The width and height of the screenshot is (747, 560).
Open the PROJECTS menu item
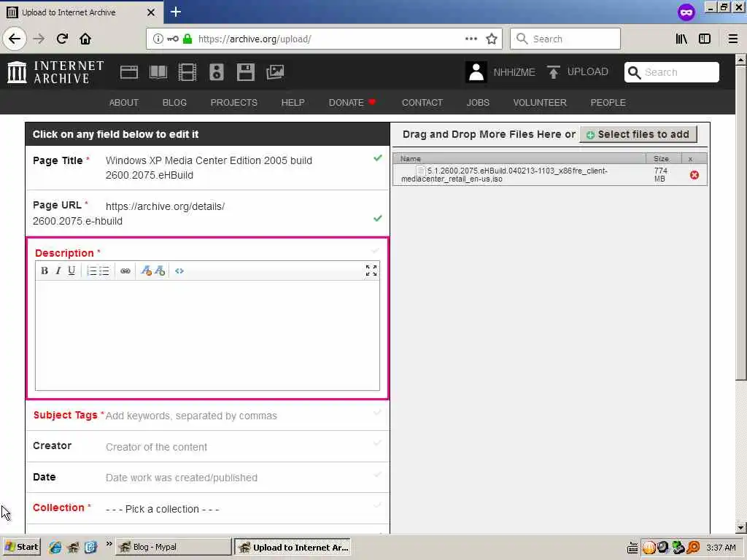point(234,102)
